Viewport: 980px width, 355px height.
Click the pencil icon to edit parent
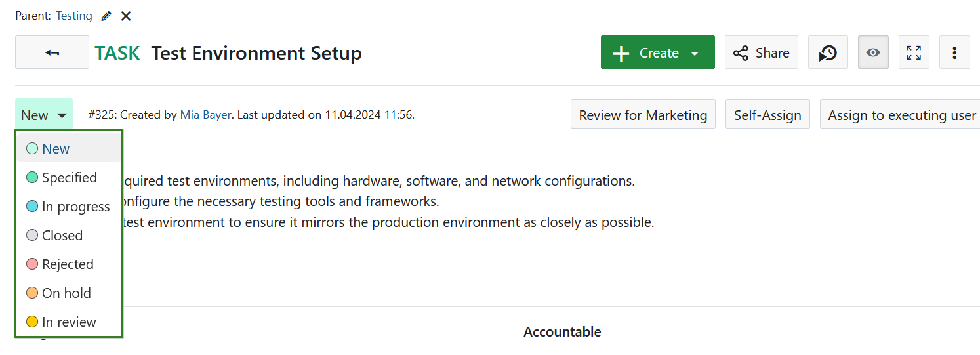[106, 16]
